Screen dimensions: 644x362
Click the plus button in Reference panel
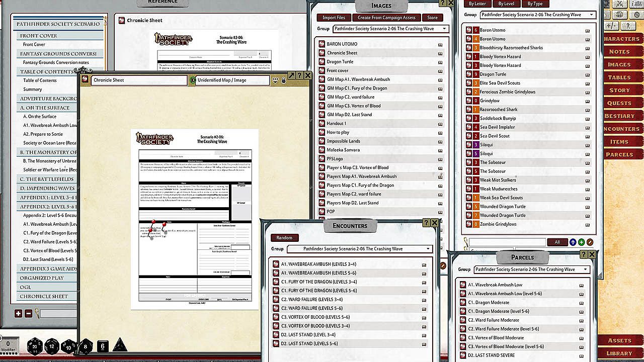tap(19, 314)
